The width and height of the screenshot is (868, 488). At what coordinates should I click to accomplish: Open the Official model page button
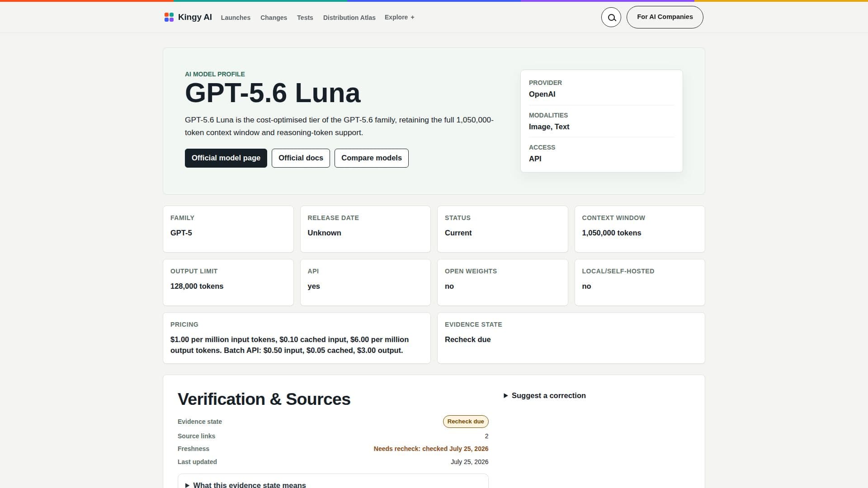point(226,158)
